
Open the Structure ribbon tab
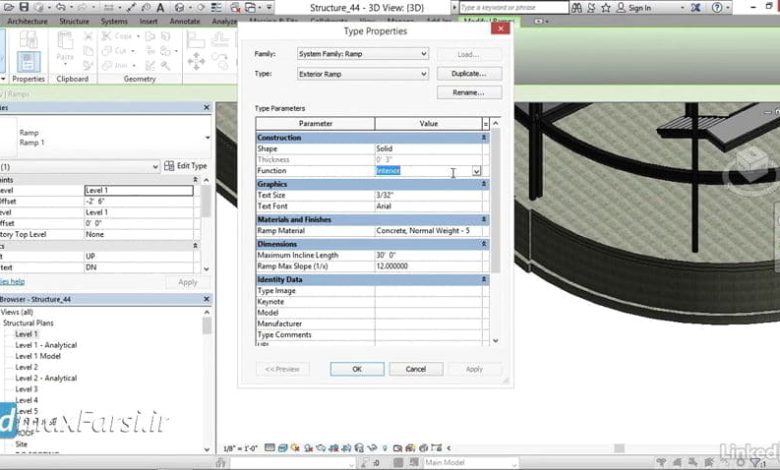point(74,21)
